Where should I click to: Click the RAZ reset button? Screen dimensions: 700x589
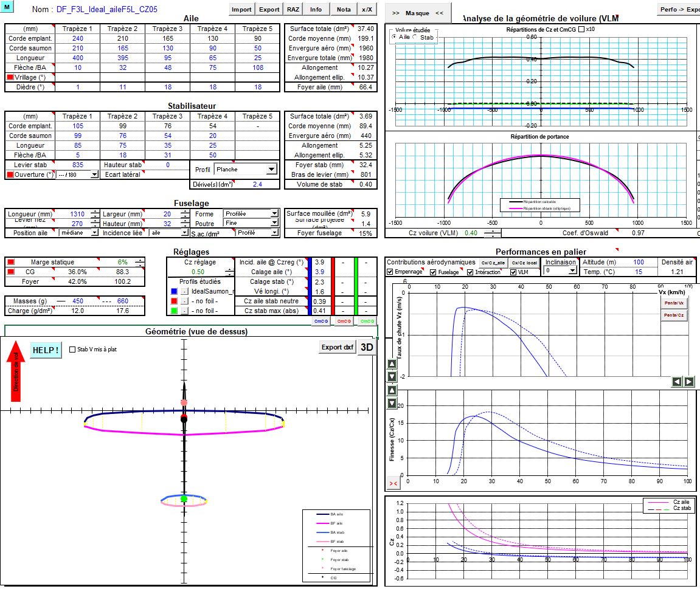pyautogui.click(x=293, y=9)
